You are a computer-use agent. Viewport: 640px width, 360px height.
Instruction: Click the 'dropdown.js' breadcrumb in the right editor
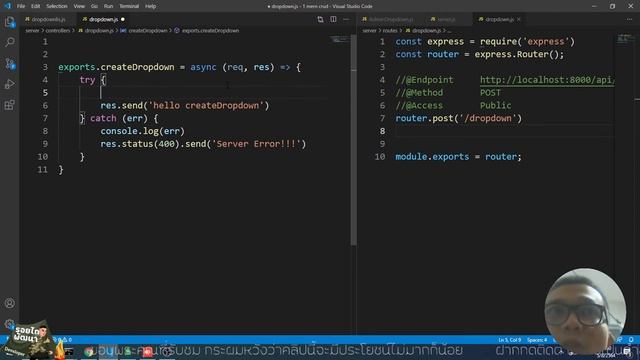[426, 31]
